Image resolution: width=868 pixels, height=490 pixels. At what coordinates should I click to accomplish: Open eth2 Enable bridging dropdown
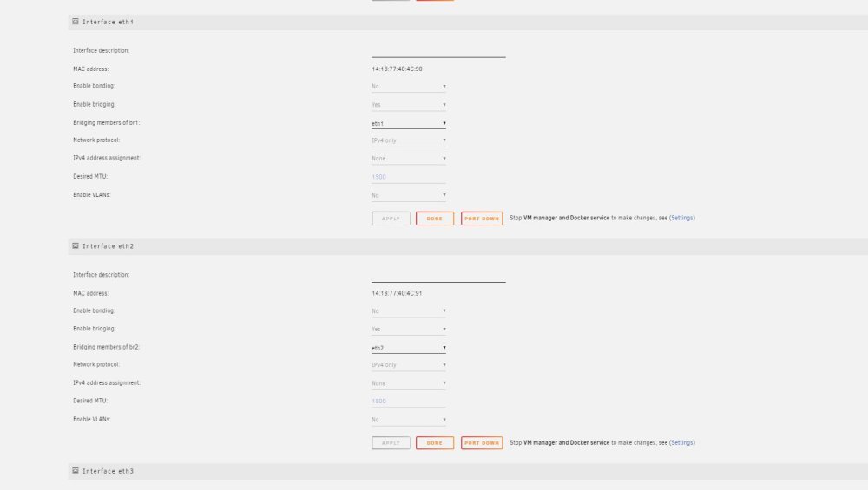tap(409, 329)
